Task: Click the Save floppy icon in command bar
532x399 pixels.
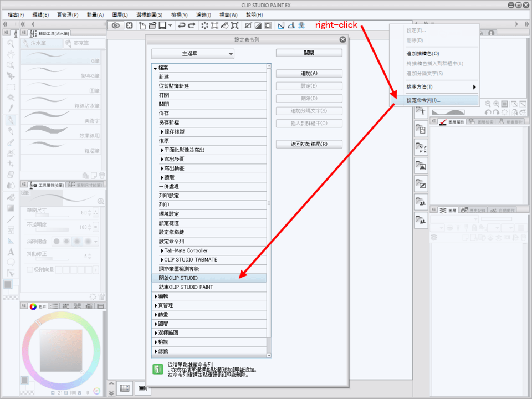Action: click(x=162, y=25)
